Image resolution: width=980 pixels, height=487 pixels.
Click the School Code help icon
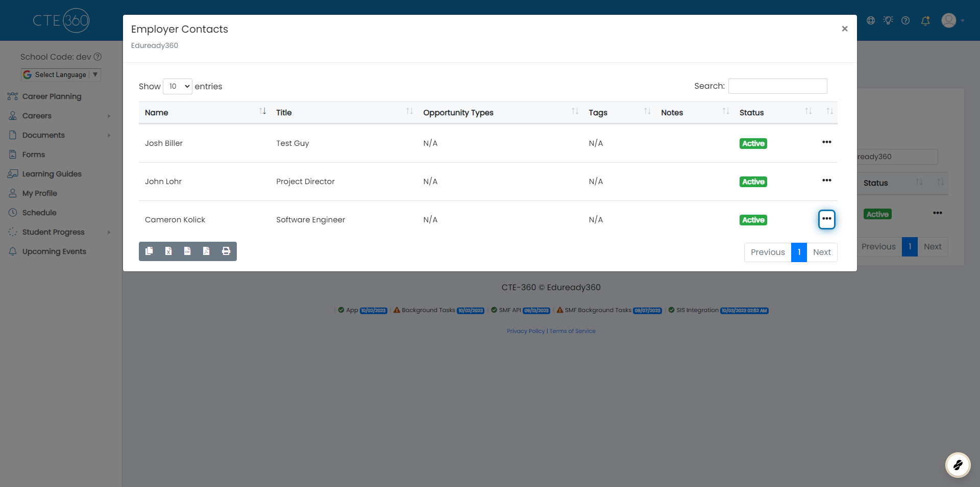(x=97, y=57)
